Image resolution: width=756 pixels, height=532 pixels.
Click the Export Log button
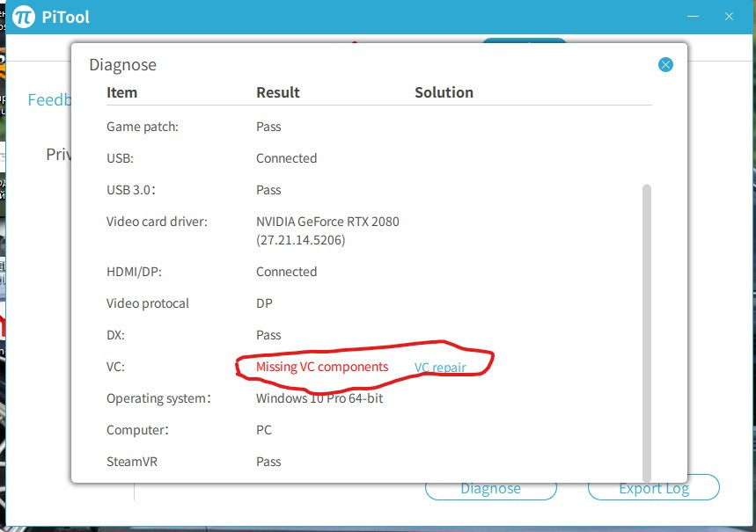654,488
